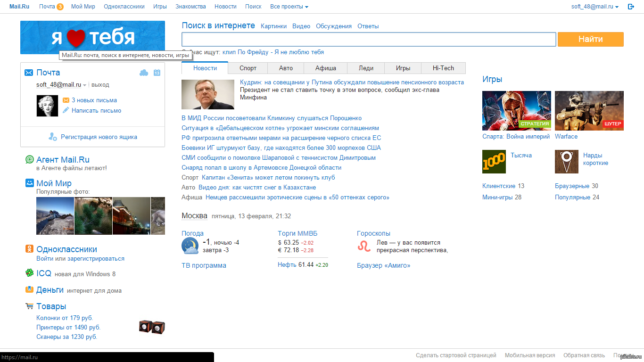Image resolution: width=644 pixels, height=362 pixels.
Task: Click the new letters envelope icon
Action: [x=66, y=100]
